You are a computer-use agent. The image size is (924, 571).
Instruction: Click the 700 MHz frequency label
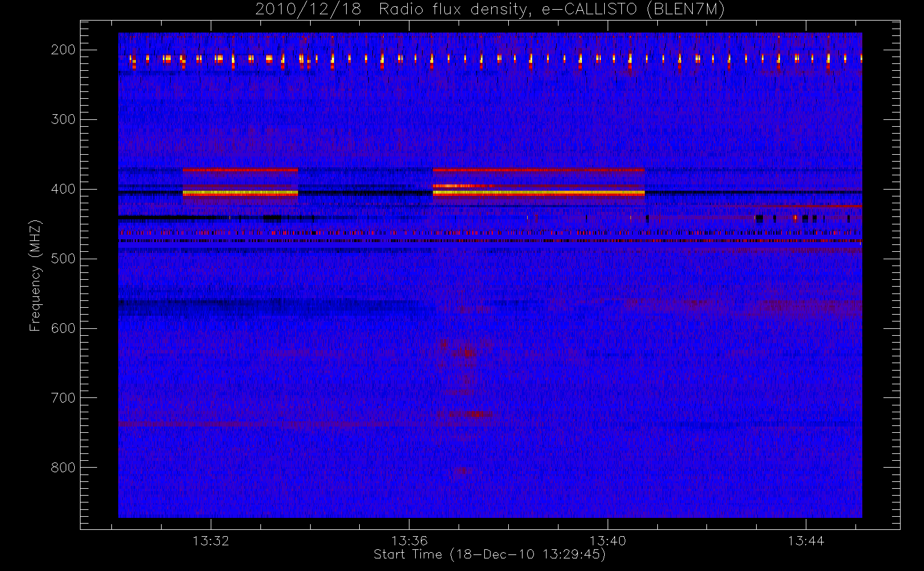click(x=63, y=398)
